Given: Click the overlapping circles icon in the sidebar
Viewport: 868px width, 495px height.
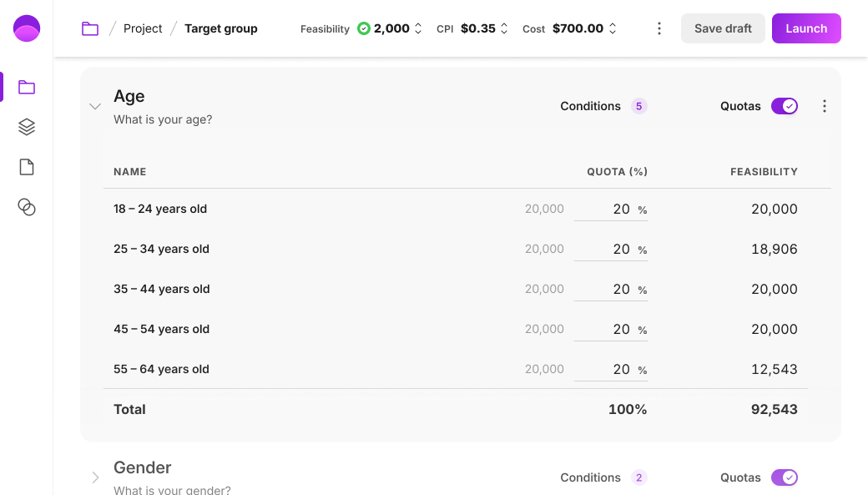Looking at the screenshot, I should (26, 207).
